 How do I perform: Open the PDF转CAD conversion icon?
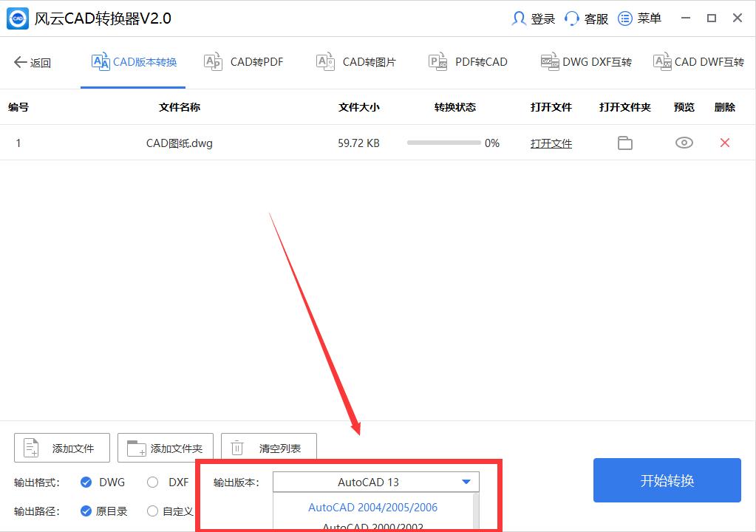point(437,61)
